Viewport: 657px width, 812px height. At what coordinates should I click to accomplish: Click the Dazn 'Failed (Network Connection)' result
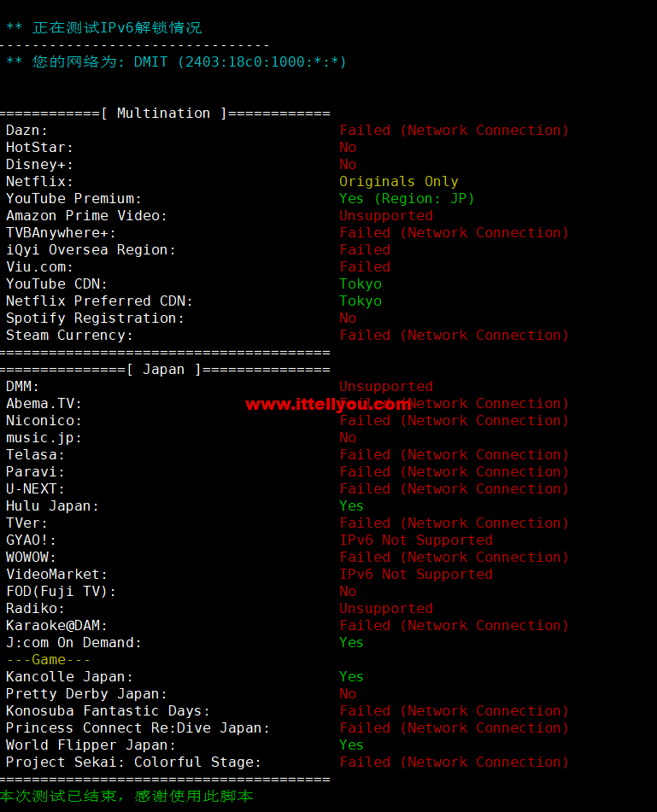[454, 130]
